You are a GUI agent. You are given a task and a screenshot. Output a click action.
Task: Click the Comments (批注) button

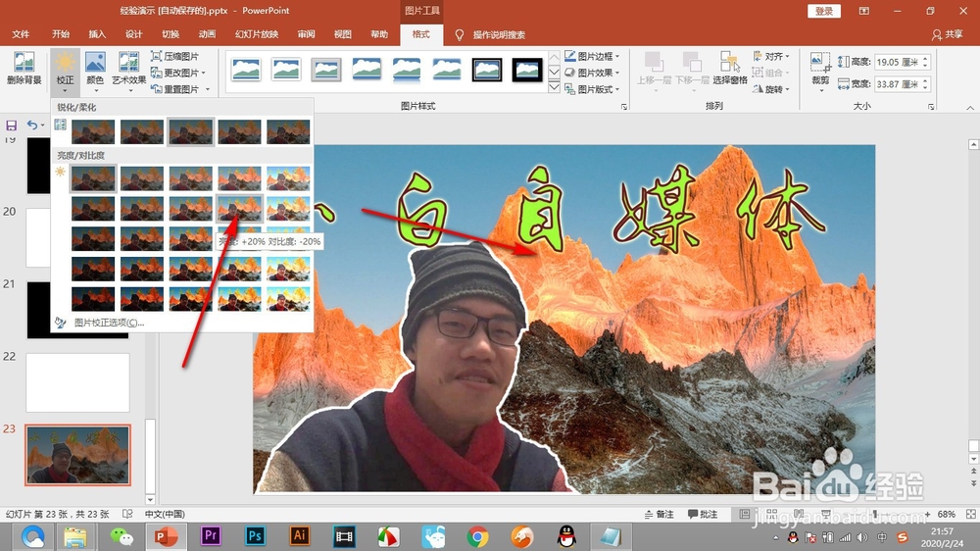tap(703, 514)
